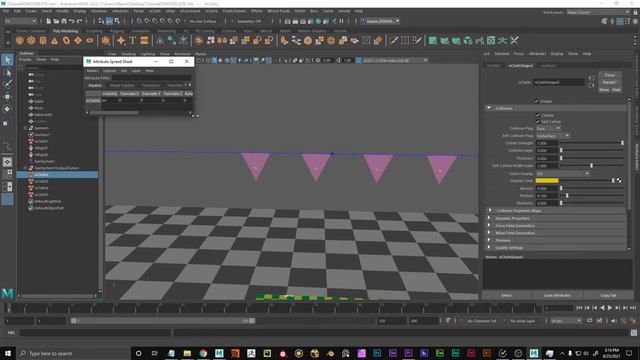Toggle the Collide checkbox
The width and height of the screenshot is (640, 360).
538,116
